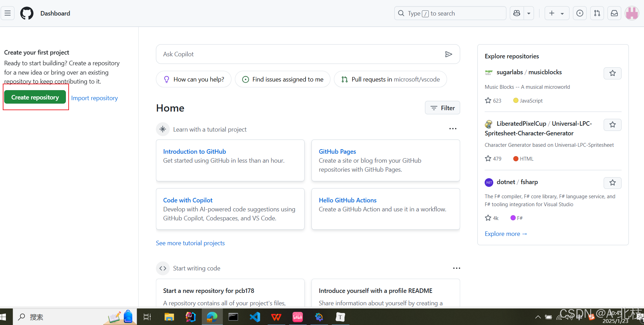Open File Explorer from the taskbar
644x325 pixels.
[x=169, y=317]
